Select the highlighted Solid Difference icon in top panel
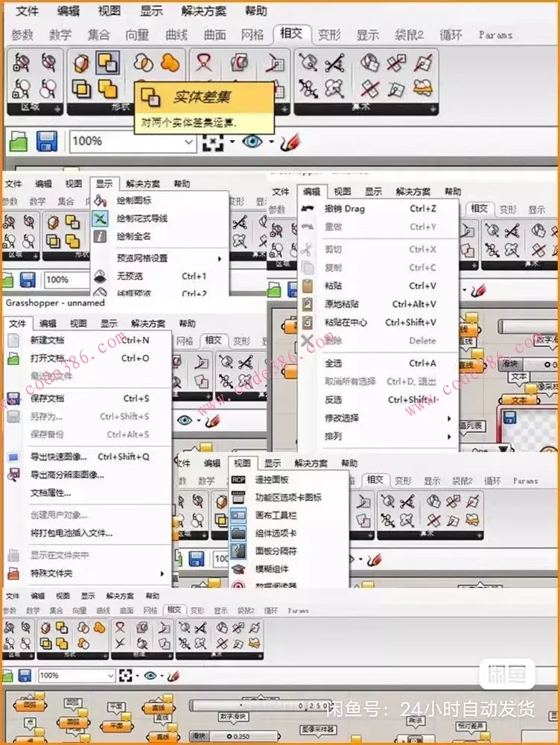Image resolution: width=560 pixels, height=745 pixels. [x=107, y=63]
